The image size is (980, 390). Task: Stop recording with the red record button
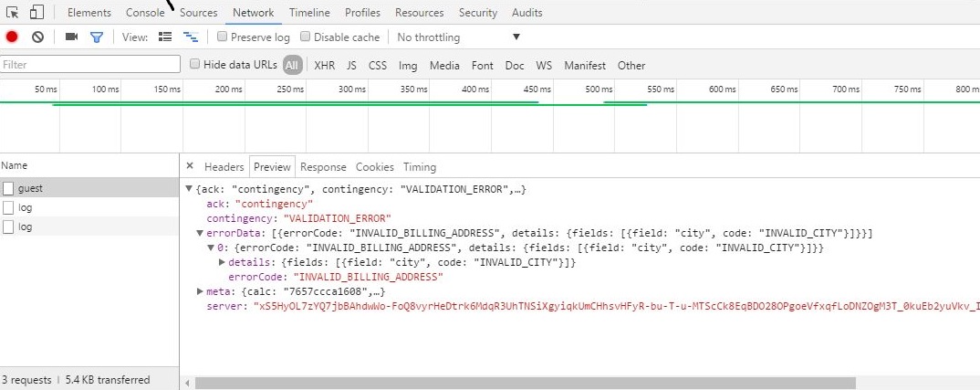pos(12,37)
